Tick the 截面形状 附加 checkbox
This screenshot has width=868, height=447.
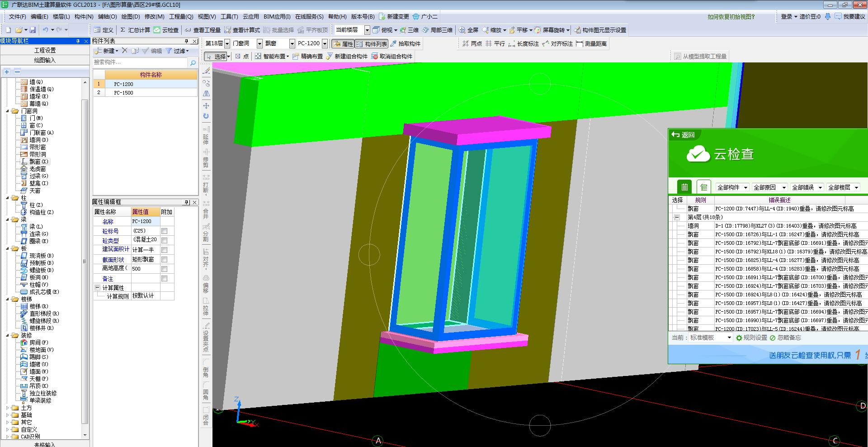pos(165,259)
